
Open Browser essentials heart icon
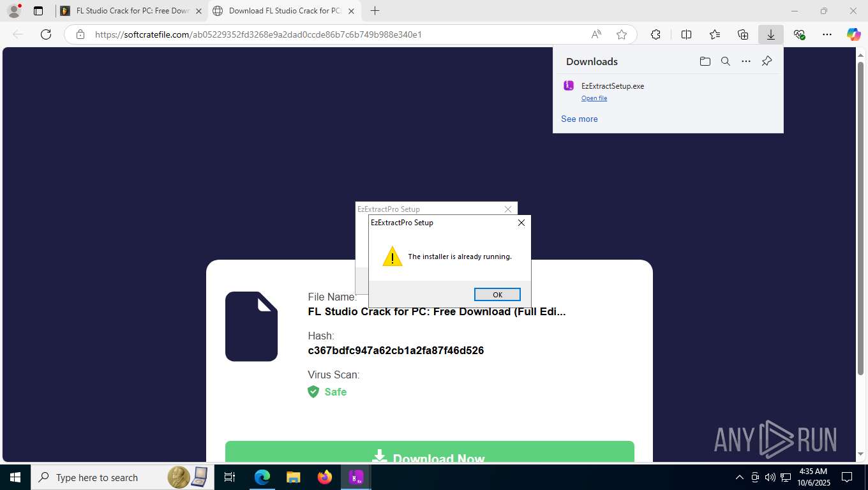pos(799,34)
